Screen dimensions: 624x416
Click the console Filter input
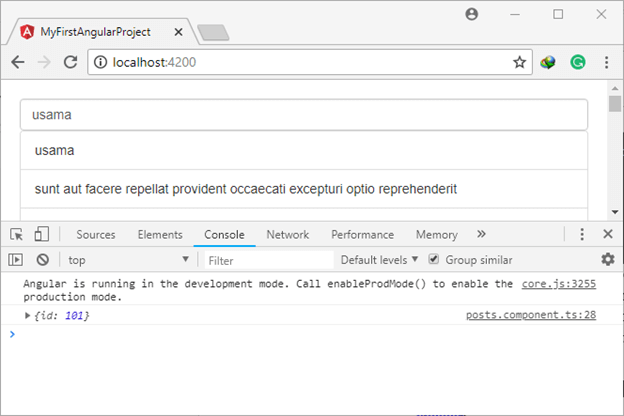(269, 260)
